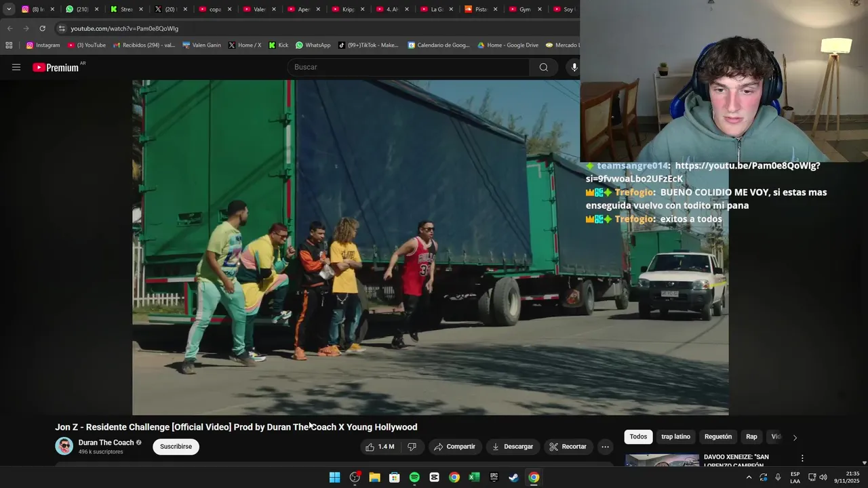Image resolution: width=868 pixels, height=488 pixels.
Task: Open the DAVOO XENEIZE recommended video thumbnail
Action: tap(662, 460)
